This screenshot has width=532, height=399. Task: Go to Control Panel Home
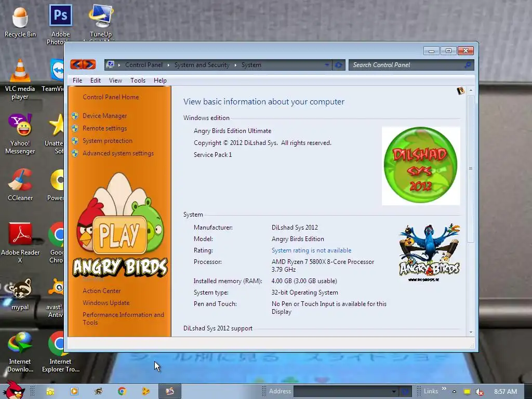[111, 97]
